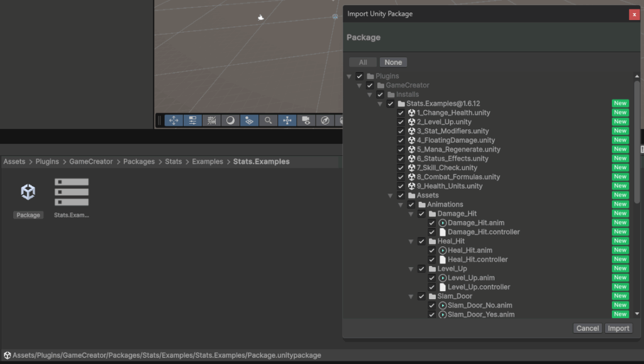
Task: Uncheck the Slam_Door_No.anim checkbox
Action: pyautogui.click(x=431, y=306)
